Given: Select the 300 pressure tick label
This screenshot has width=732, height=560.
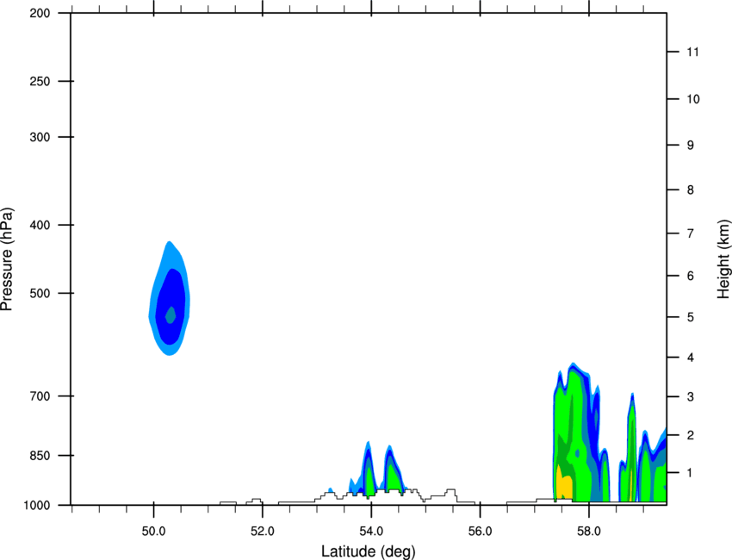Looking at the screenshot, I should coord(40,137).
